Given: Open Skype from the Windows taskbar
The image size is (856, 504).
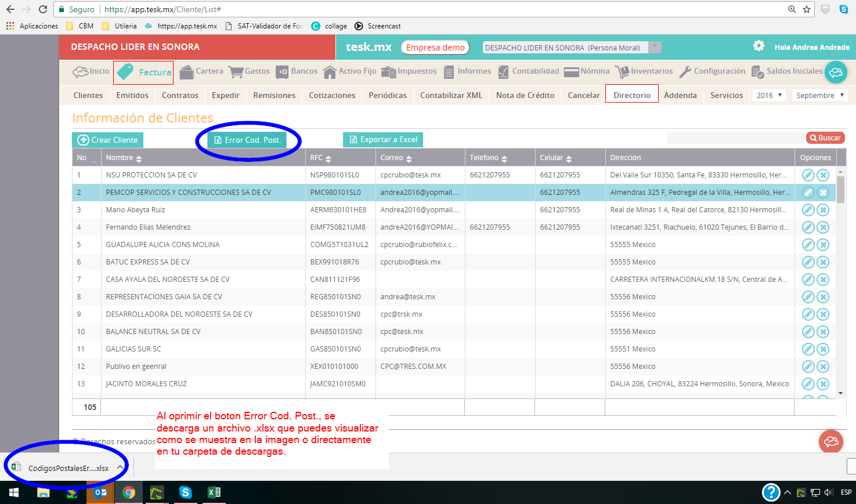Looking at the screenshot, I should pyautogui.click(x=186, y=492).
